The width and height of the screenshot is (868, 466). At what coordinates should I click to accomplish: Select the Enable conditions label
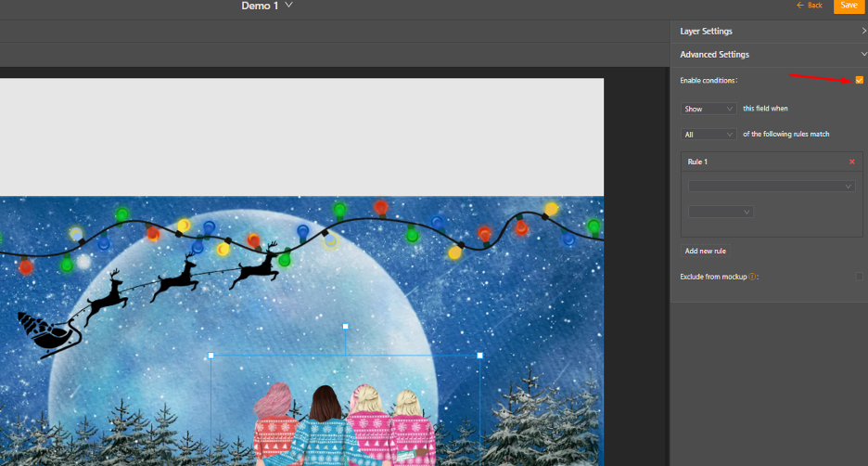[708, 81]
